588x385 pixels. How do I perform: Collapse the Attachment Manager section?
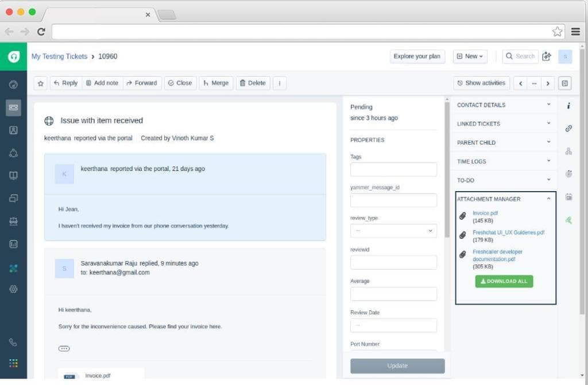(x=548, y=199)
